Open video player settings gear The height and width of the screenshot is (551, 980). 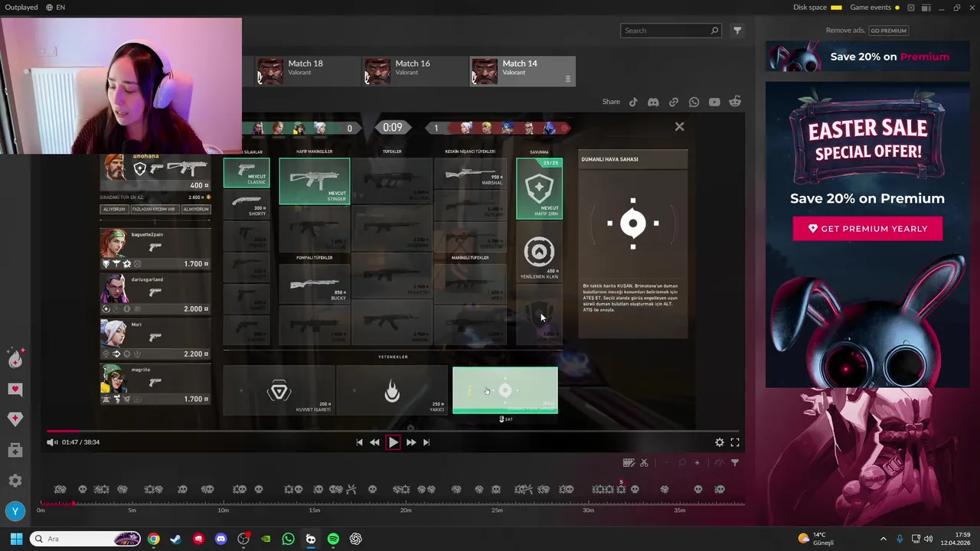[x=720, y=442]
